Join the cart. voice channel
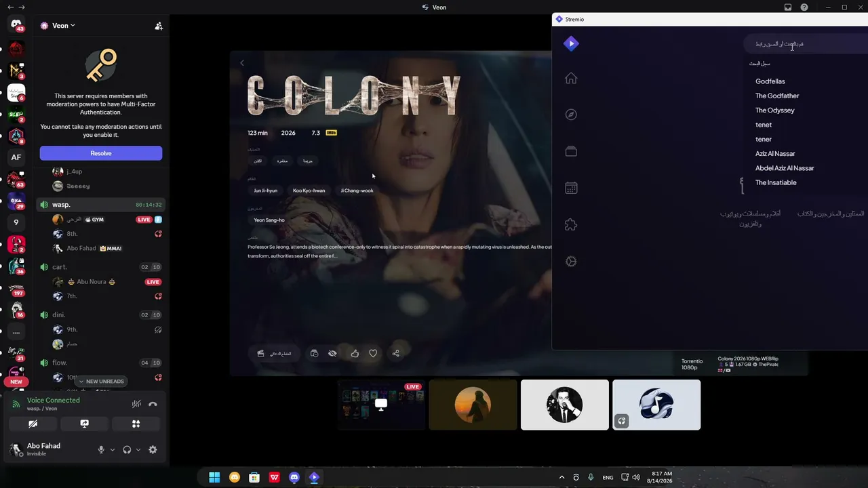The height and width of the screenshot is (488, 868). [100, 267]
